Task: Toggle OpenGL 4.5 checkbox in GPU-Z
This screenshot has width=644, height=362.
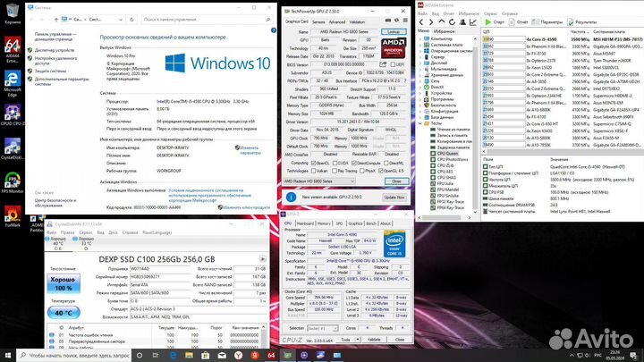Action: [x=381, y=171]
